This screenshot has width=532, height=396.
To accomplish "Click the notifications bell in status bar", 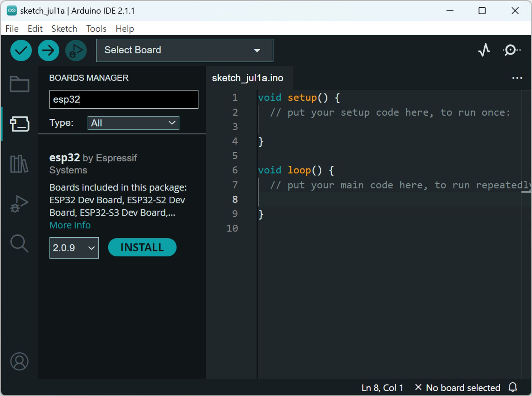I will (x=513, y=387).
